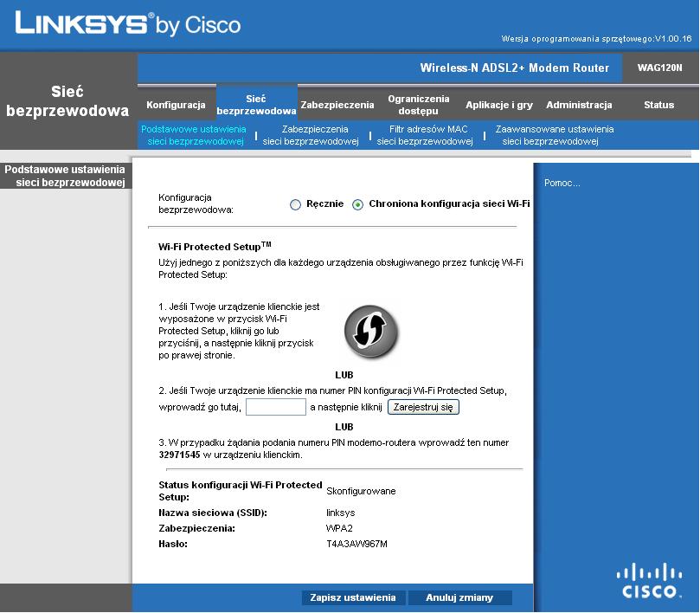Go to the Ograniczenia dostępu tab
This screenshot has width=700, height=613.
(x=418, y=105)
